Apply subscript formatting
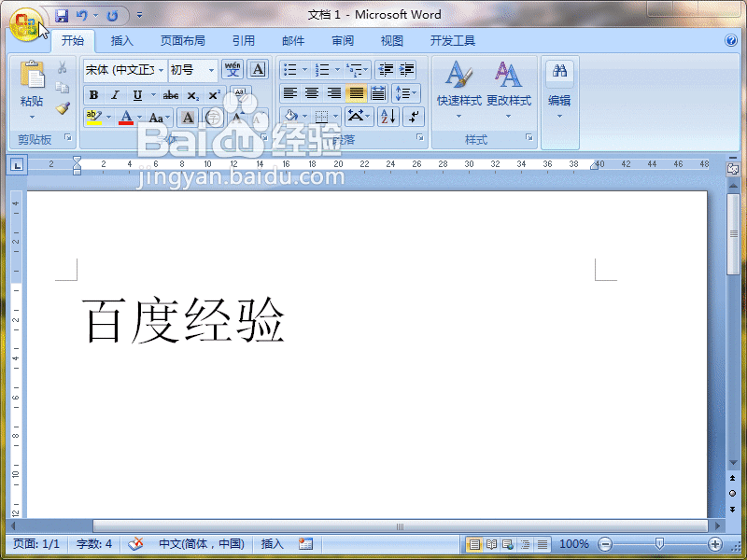The height and width of the screenshot is (560, 747). coord(192,95)
